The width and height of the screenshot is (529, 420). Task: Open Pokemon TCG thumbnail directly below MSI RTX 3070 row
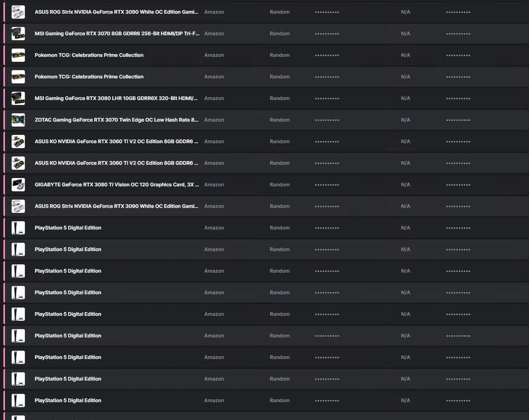click(18, 55)
